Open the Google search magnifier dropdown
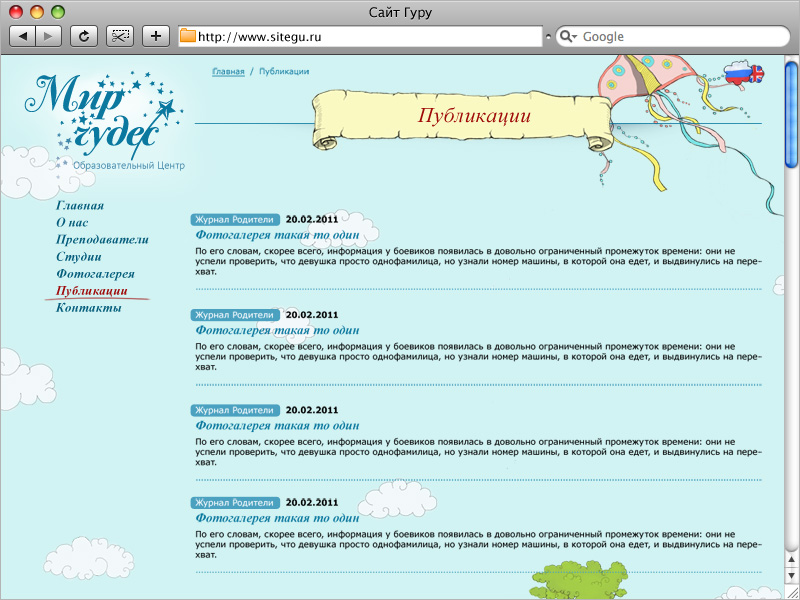The height and width of the screenshot is (600, 800). [568, 37]
